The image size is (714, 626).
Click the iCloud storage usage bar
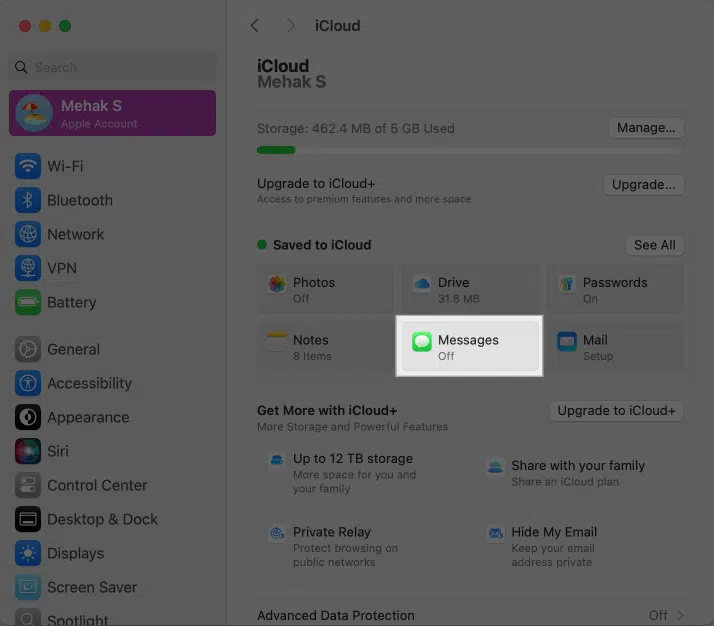tap(469, 150)
